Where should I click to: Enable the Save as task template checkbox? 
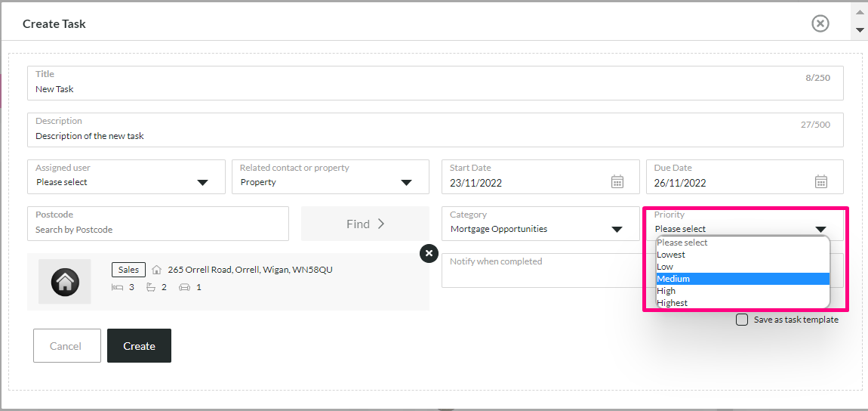pos(742,320)
